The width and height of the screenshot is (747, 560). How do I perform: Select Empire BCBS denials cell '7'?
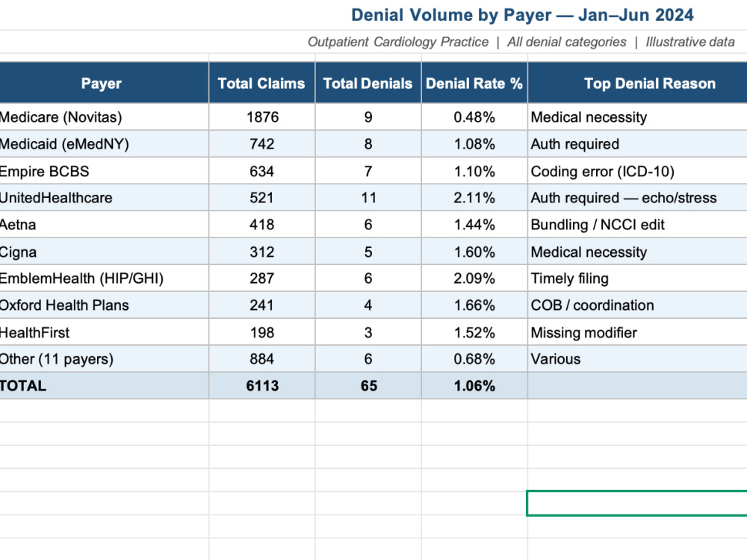pos(368,171)
